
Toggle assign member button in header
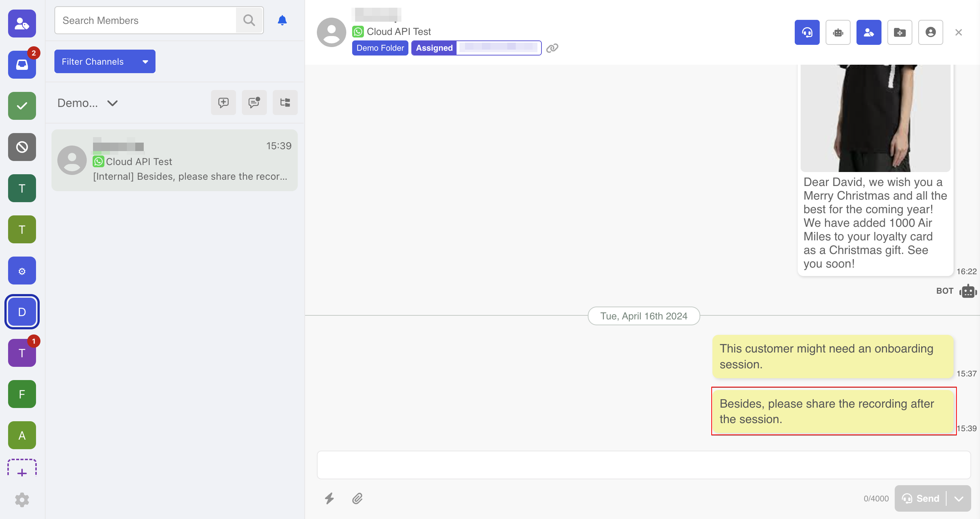pyautogui.click(x=868, y=32)
